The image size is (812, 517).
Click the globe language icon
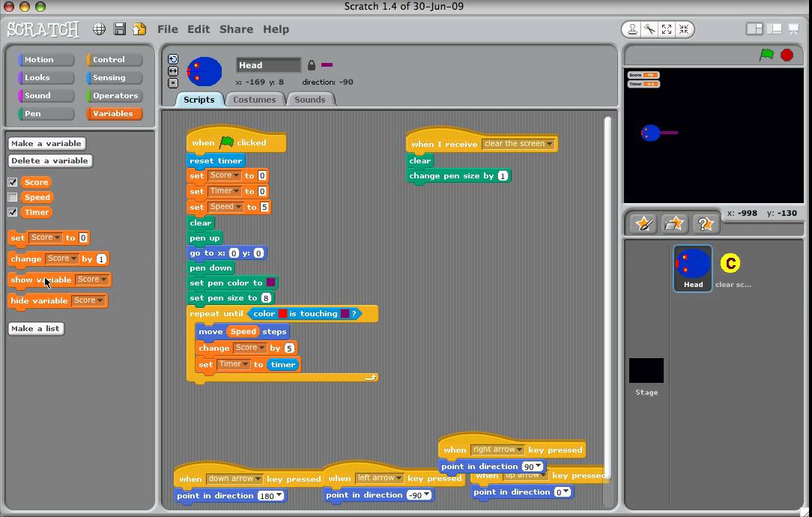99,29
